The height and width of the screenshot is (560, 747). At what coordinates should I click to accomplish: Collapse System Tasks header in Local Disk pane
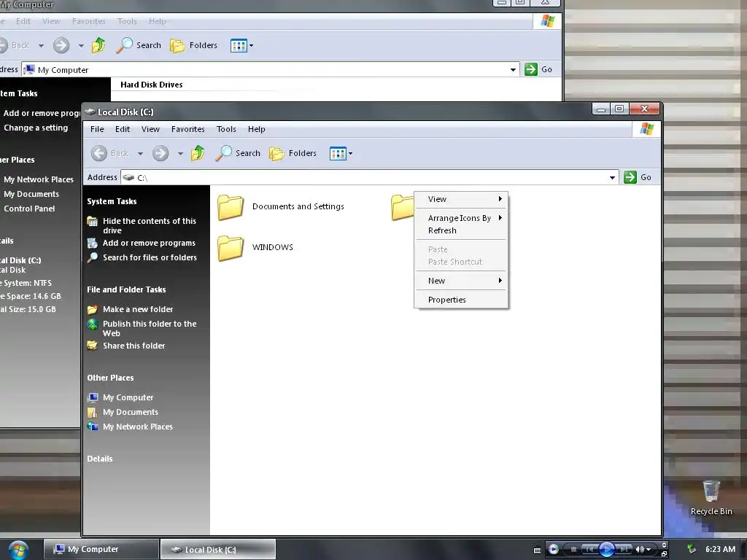pyautogui.click(x=112, y=201)
